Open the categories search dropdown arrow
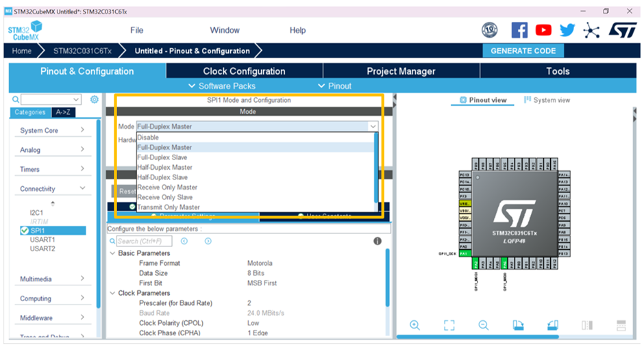 pyautogui.click(x=76, y=99)
